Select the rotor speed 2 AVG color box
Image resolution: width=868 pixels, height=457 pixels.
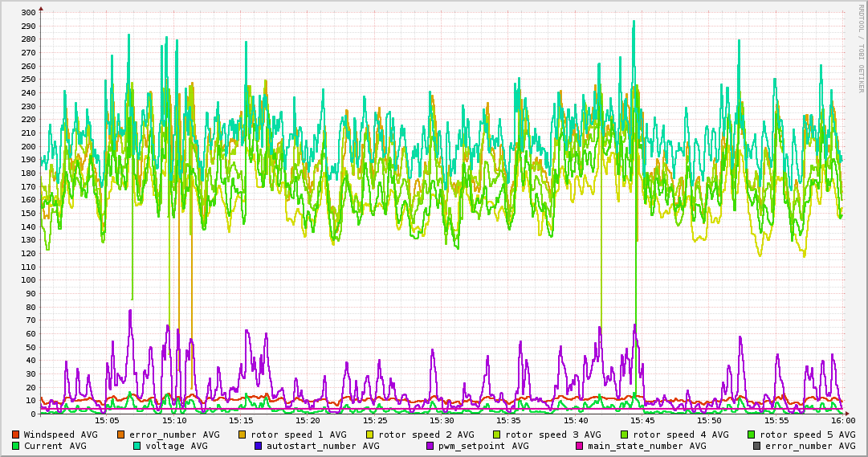pos(370,435)
